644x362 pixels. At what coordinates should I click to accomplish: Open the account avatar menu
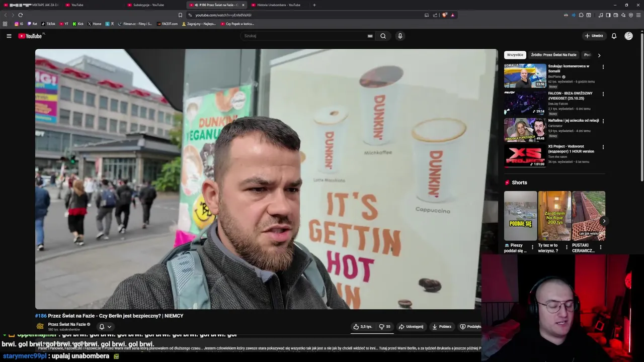(x=628, y=36)
